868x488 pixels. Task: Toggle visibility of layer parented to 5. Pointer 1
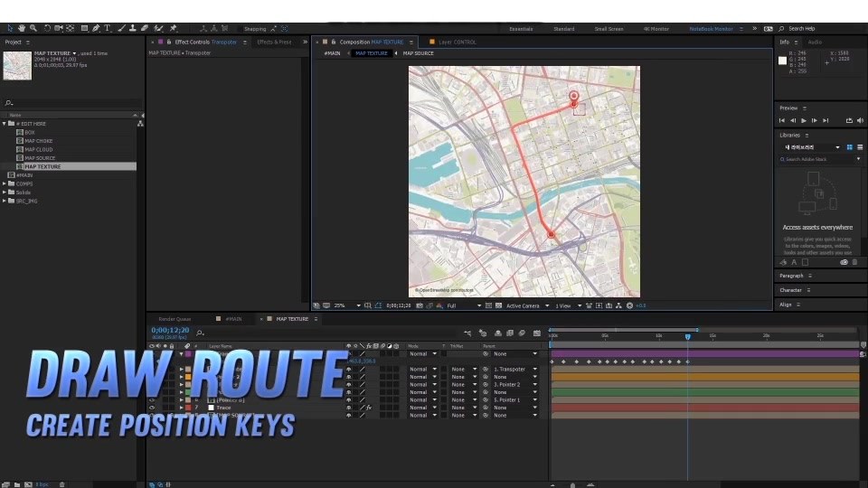click(x=152, y=400)
